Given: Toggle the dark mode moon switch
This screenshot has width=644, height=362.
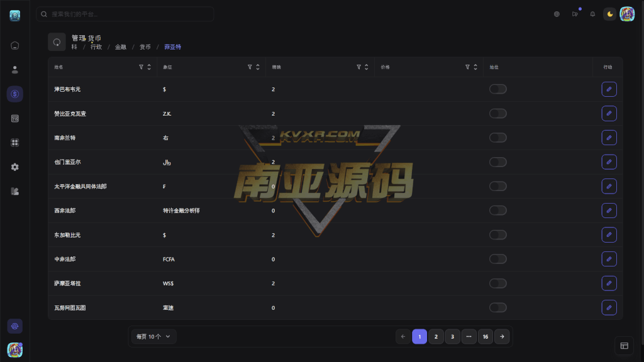Looking at the screenshot, I should 610,14.
